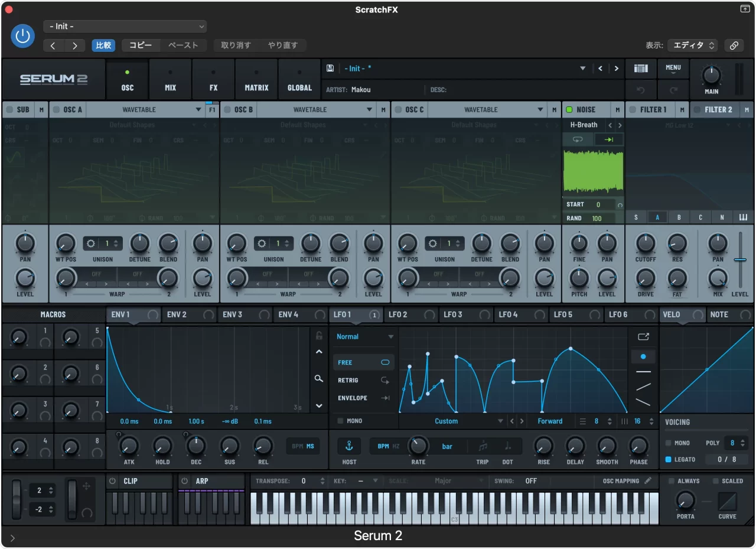
Task: Select the ENV 2 tab
Action: coord(177,314)
